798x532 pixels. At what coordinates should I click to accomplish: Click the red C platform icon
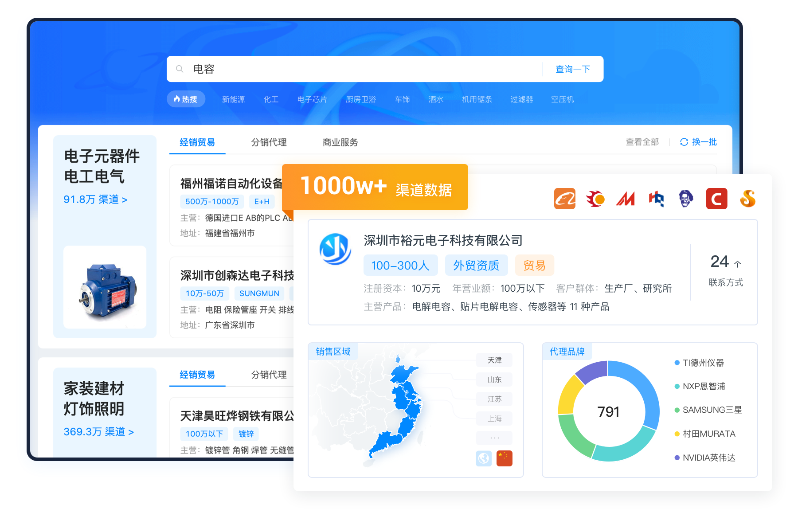(716, 199)
